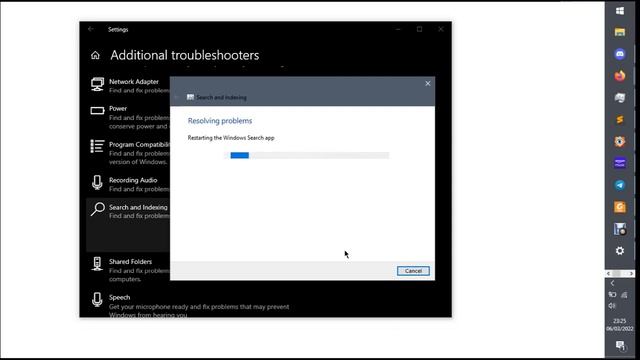Click the 'Speech' label
The height and width of the screenshot is (360, 640).
tap(120, 298)
